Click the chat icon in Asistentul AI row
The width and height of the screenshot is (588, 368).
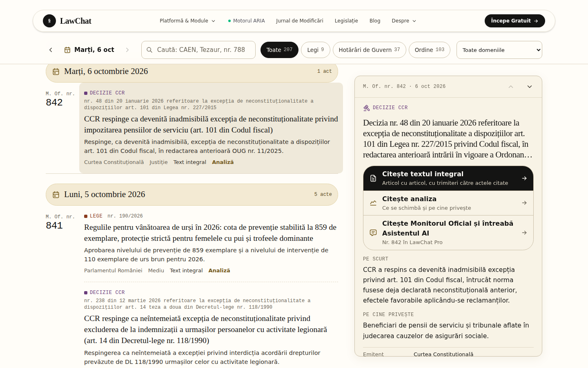373,233
